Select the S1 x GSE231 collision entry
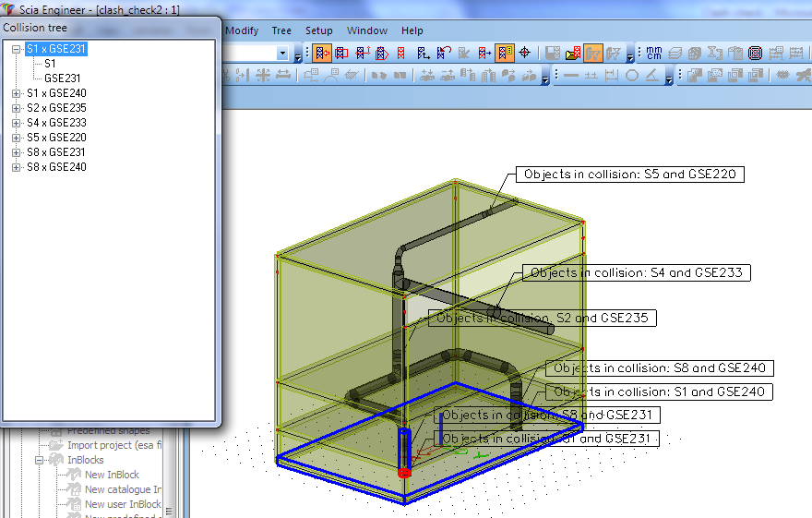This screenshot has height=518, width=812. tap(56, 49)
